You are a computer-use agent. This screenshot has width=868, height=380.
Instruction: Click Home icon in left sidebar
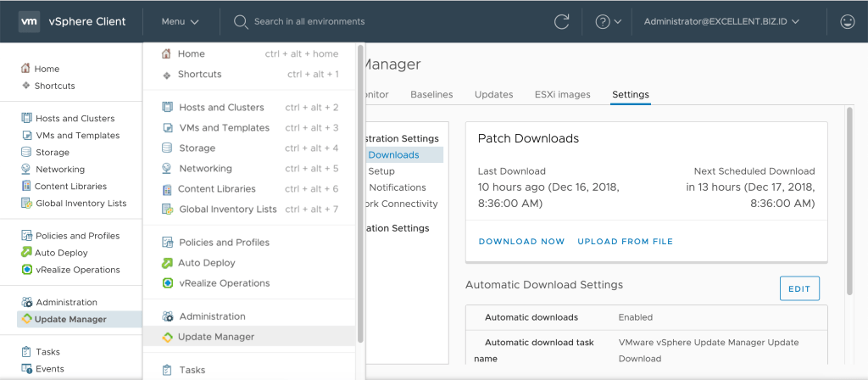[x=25, y=68]
